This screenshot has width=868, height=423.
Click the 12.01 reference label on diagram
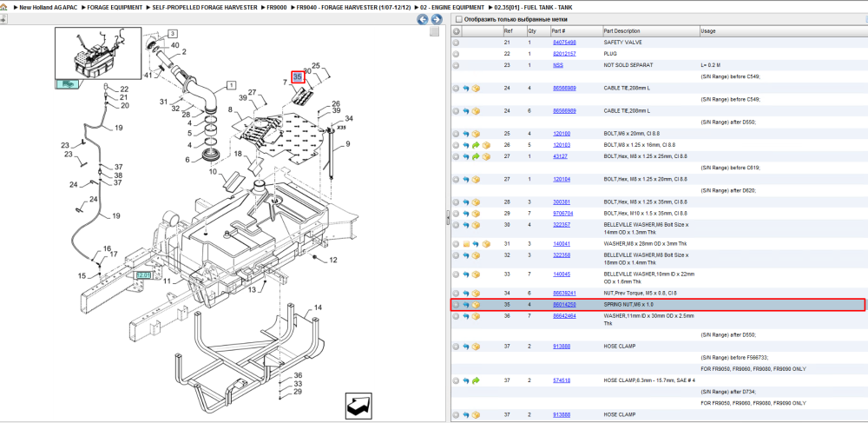pos(144,275)
